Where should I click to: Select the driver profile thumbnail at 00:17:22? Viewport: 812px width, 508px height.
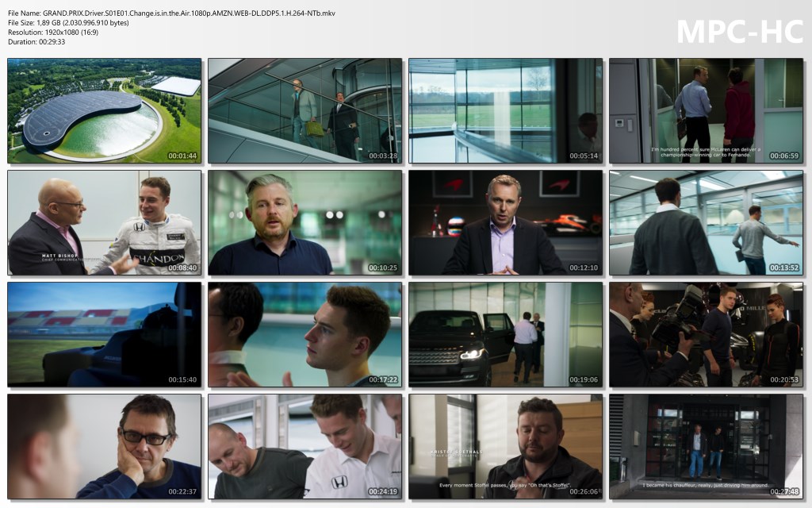[304, 334]
